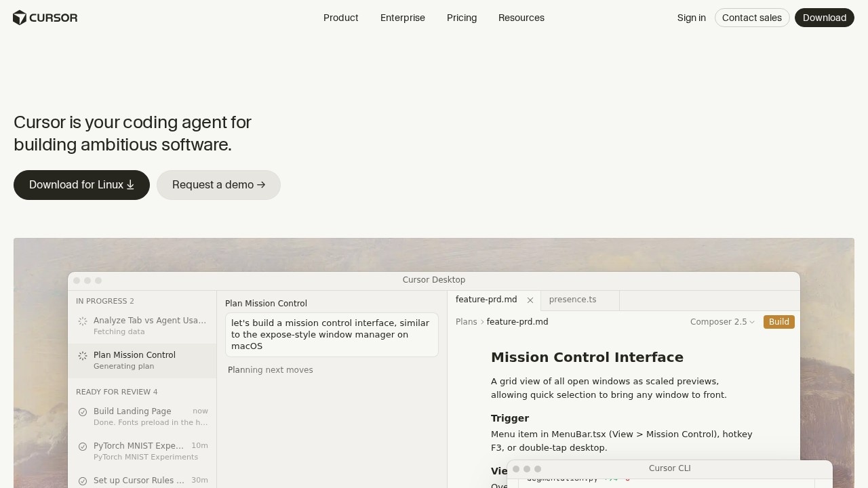This screenshot has height=488, width=868.
Task: Click the Plan Mission Control chat title
Action: (266, 304)
